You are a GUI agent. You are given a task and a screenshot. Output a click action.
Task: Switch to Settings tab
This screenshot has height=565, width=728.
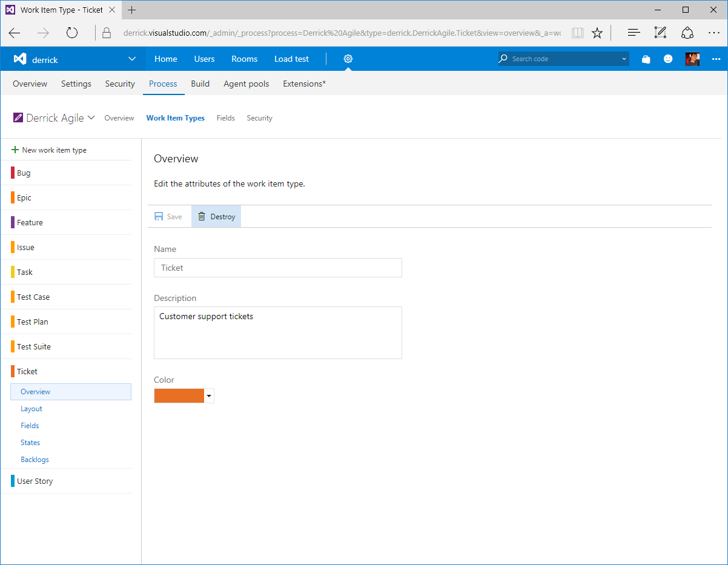point(76,84)
